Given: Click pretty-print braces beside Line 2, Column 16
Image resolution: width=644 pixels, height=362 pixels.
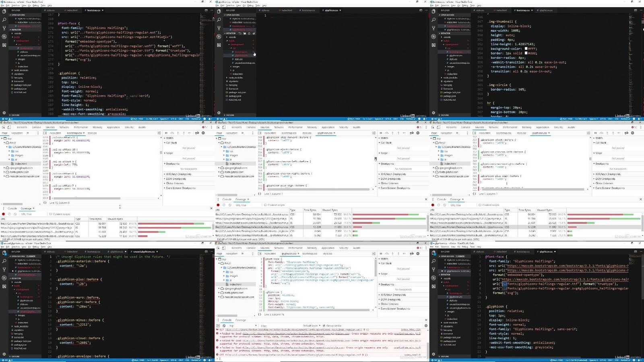Looking at the screenshot, I should pyautogui.click(x=260, y=314).
